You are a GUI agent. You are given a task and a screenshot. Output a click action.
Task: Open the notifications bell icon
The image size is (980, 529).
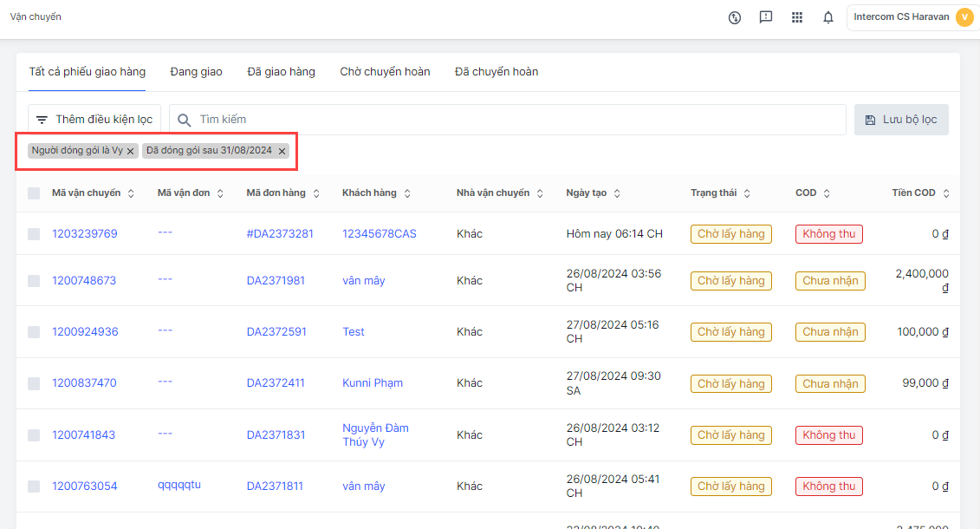coord(827,17)
